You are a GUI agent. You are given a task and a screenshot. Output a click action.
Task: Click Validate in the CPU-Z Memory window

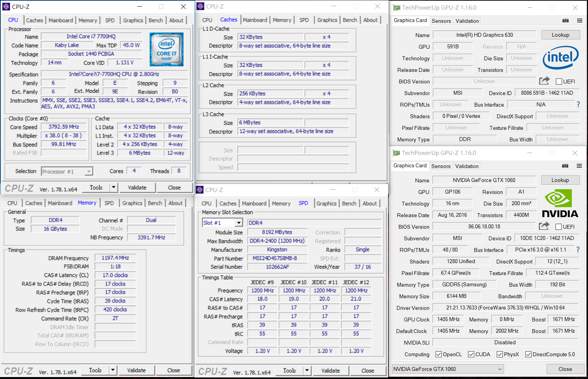pos(137,370)
